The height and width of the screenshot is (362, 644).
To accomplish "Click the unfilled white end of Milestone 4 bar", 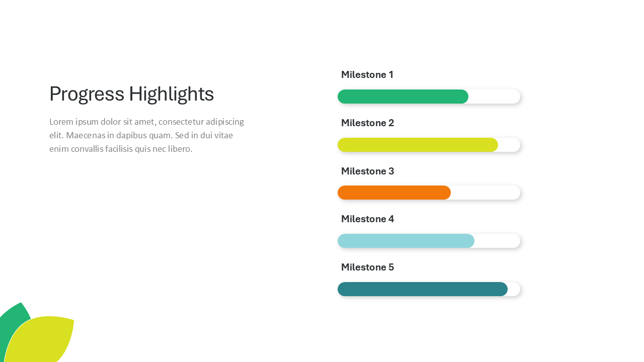I will click(x=497, y=241).
